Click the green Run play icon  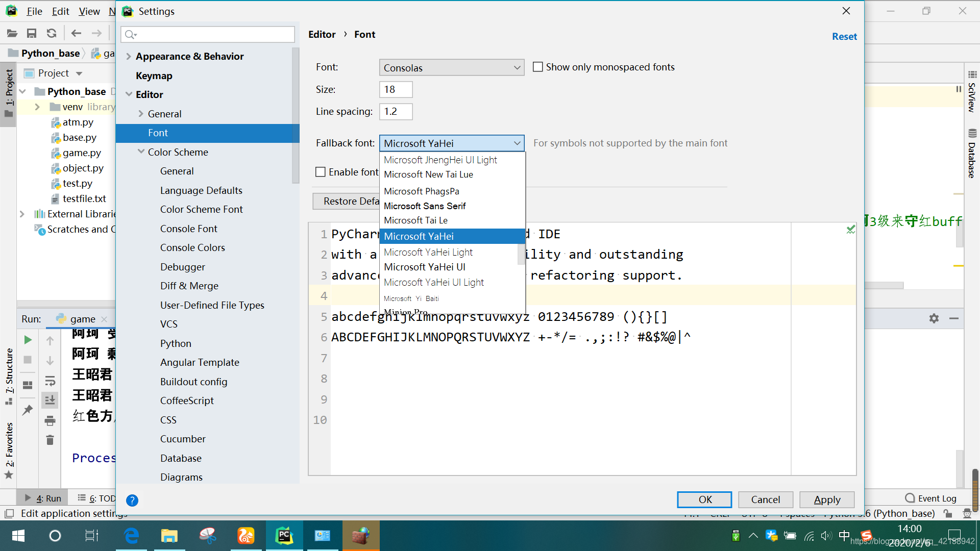28,340
